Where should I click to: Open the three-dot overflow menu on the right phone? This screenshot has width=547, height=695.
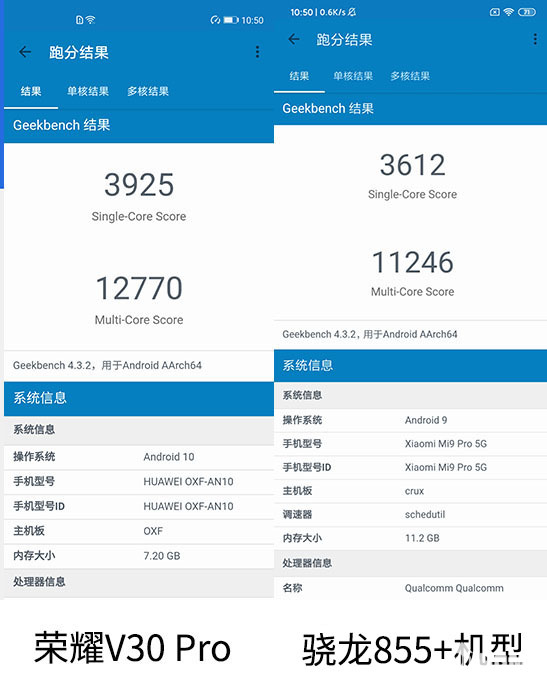click(535, 39)
